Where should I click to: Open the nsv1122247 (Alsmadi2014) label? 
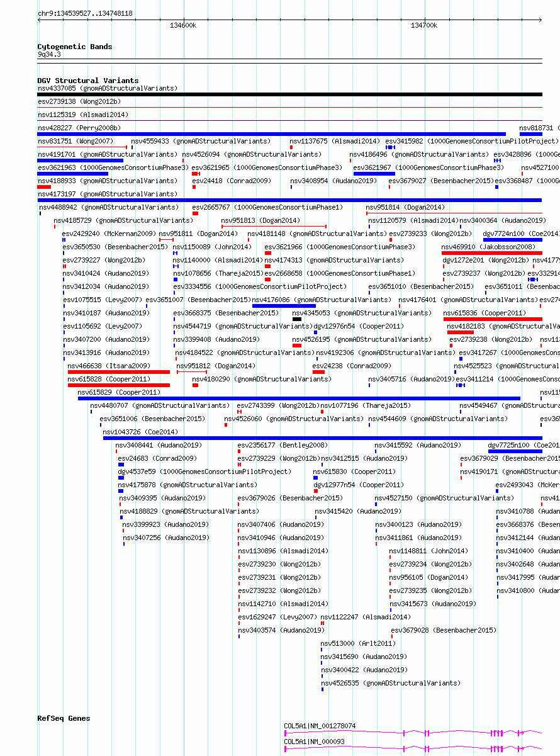pyautogui.click(x=366, y=617)
